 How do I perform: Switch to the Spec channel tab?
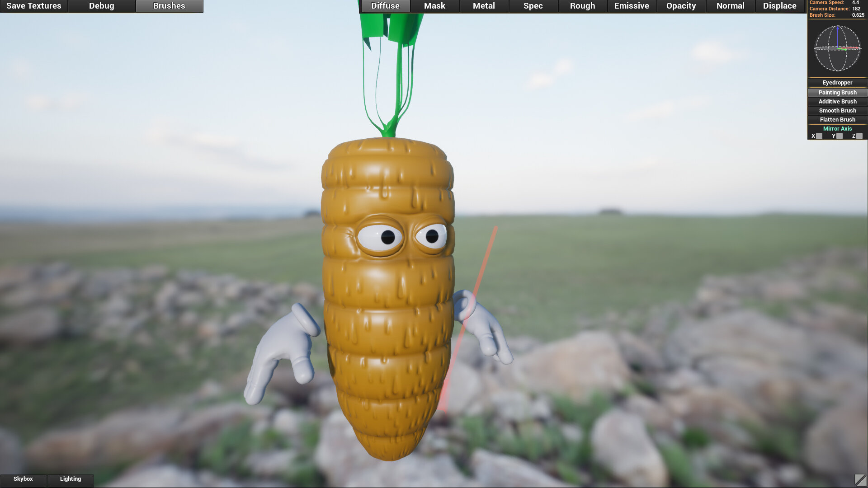pyautogui.click(x=533, y=6)
